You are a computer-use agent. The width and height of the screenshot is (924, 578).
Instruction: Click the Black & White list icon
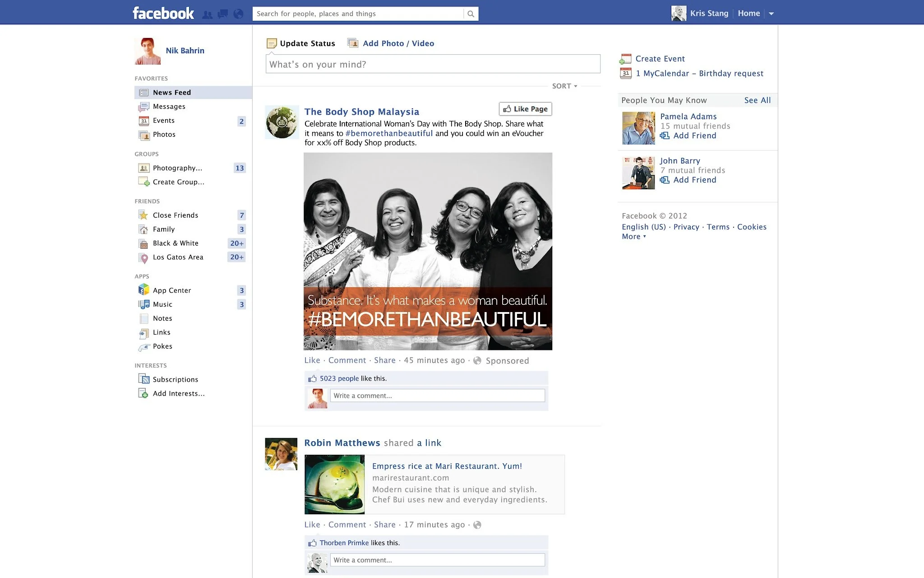(144, 243)
